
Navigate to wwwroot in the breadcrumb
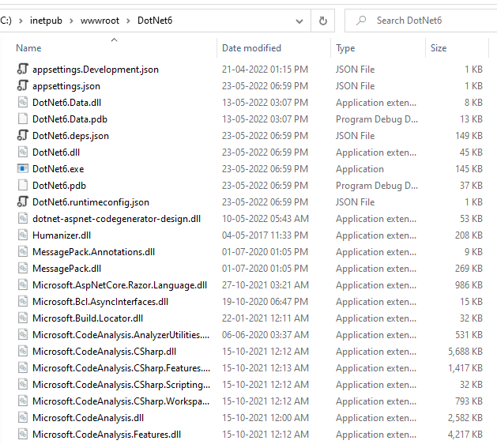click(x=100, y=21)
